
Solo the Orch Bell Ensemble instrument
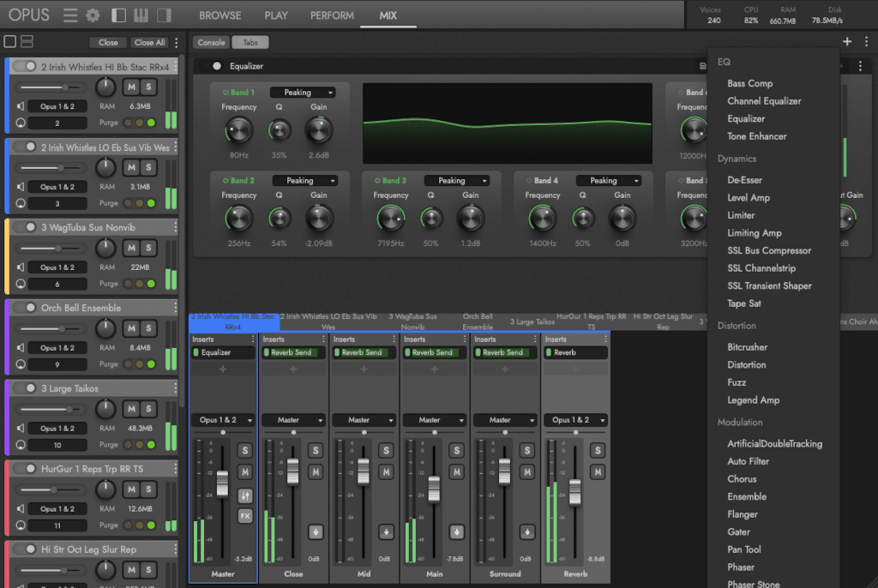coord(148,328)
